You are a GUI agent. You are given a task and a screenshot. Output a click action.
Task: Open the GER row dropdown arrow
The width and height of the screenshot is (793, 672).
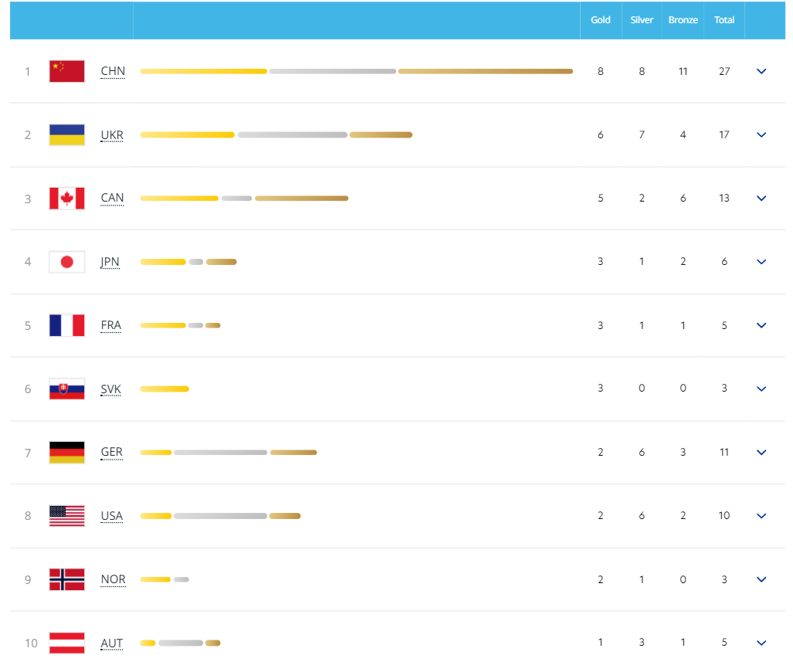click(761, 452)
